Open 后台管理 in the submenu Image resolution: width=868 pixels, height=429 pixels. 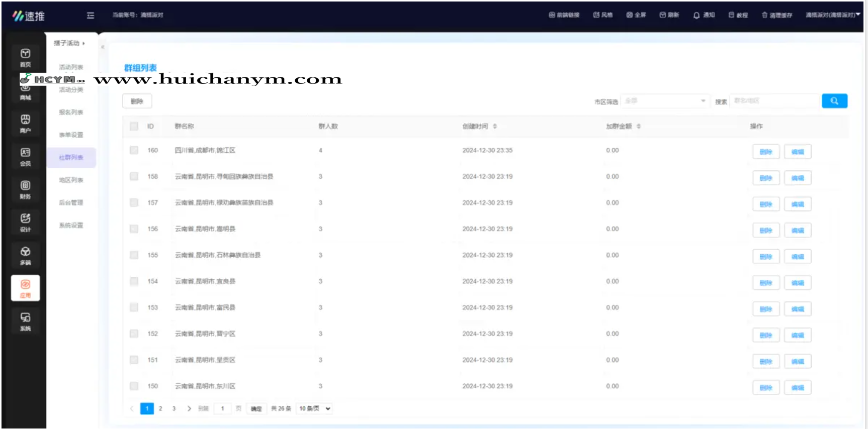71,202
